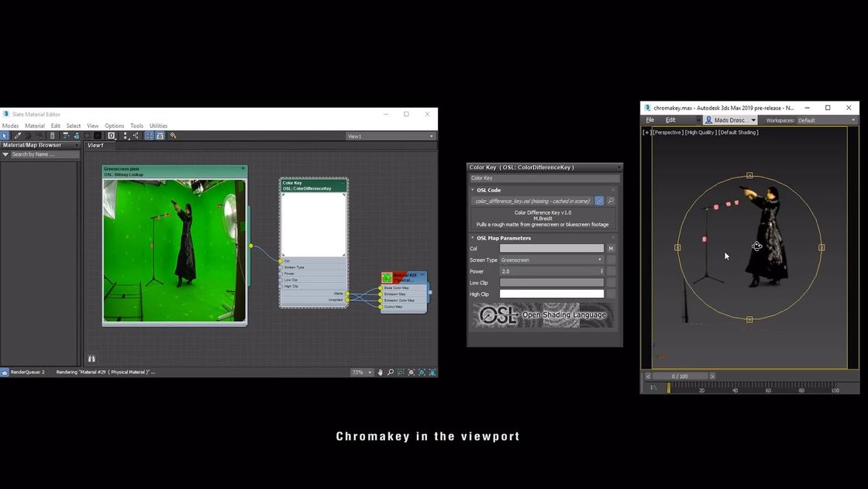Click the Zoom magnifier icon in Slate status bar
This screenshot has width=868, height=489.
pyautogui.click(x=391, y=372)
